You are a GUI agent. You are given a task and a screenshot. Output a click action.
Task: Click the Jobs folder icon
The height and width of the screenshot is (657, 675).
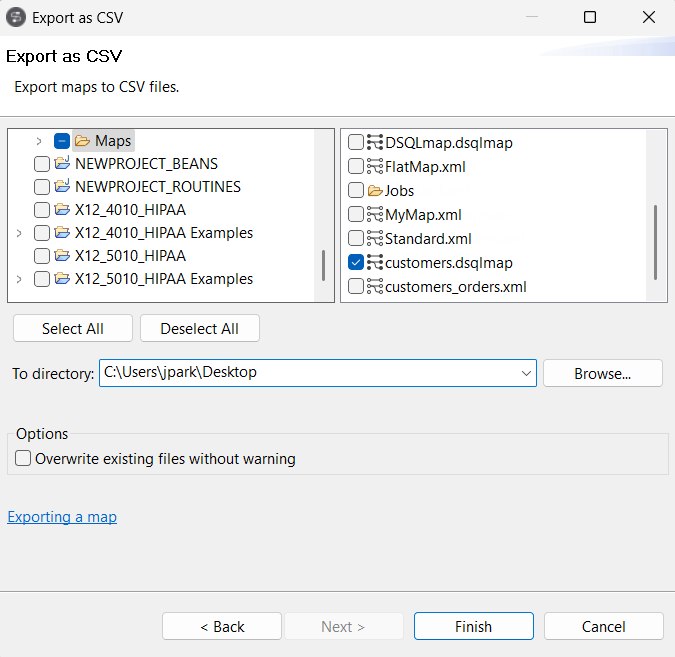(x=376, y=191)
